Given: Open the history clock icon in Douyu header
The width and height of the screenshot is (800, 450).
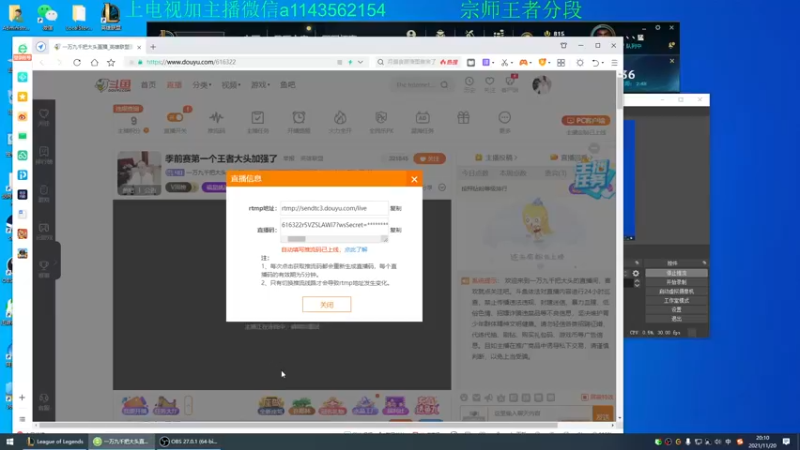Looking at the screenshot, I should (469, 82).
